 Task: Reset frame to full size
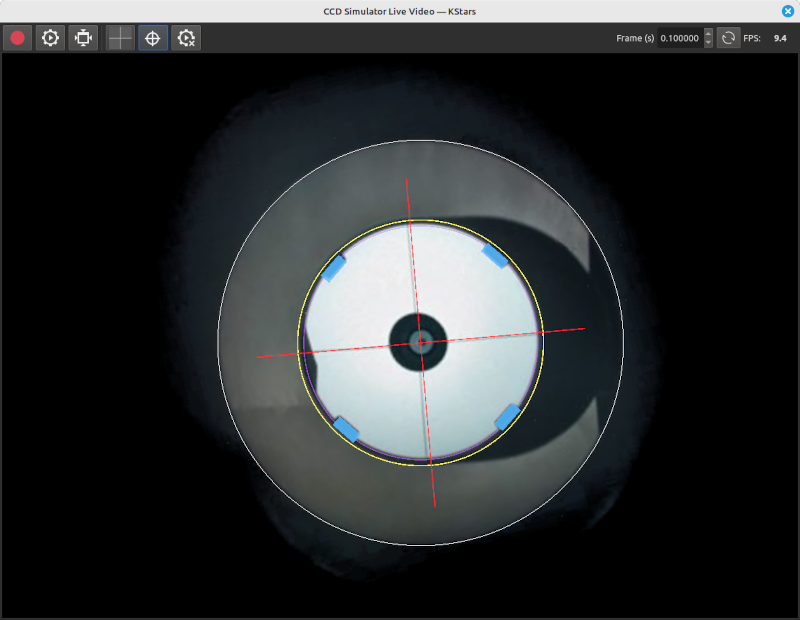point(83,38)
